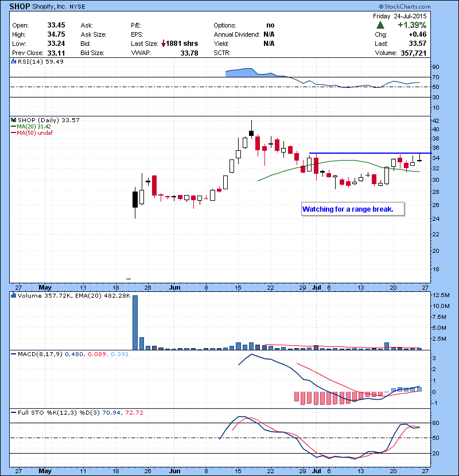The image size is (459, 476).
Task: Click the Chg value +0.46
Action: tap(417, 34)
